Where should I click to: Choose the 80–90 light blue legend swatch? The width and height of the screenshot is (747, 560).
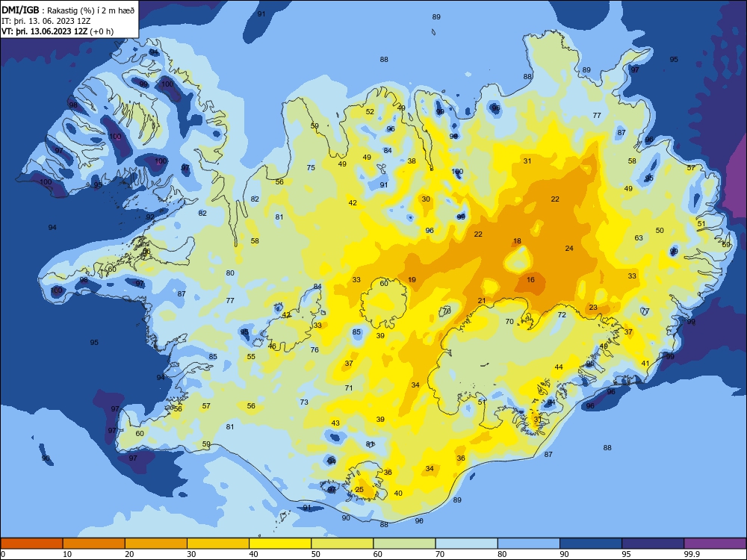click(x=529, y=544)
